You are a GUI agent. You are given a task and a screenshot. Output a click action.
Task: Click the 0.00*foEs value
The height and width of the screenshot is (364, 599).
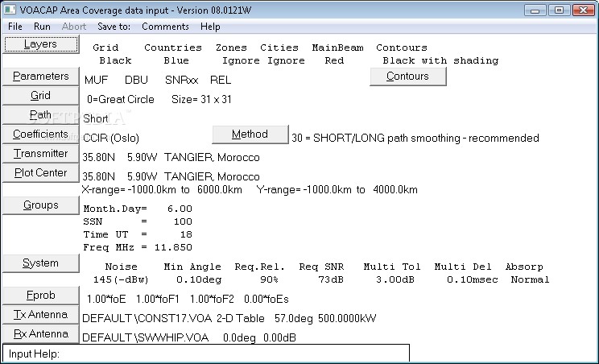point(266,299)
